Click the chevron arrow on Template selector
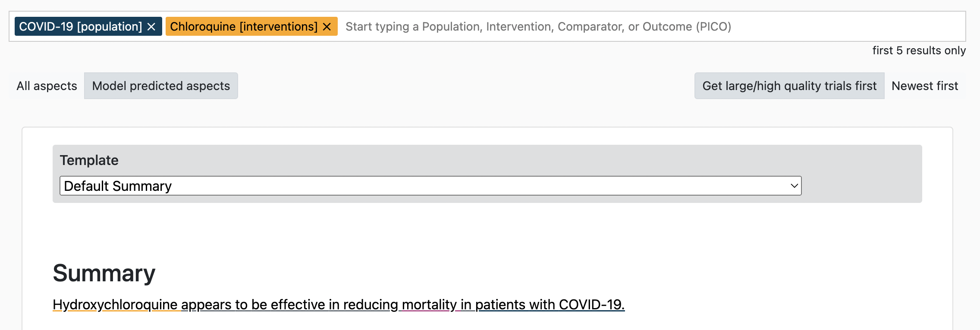The image size is (980, 330). pos(794,186)
